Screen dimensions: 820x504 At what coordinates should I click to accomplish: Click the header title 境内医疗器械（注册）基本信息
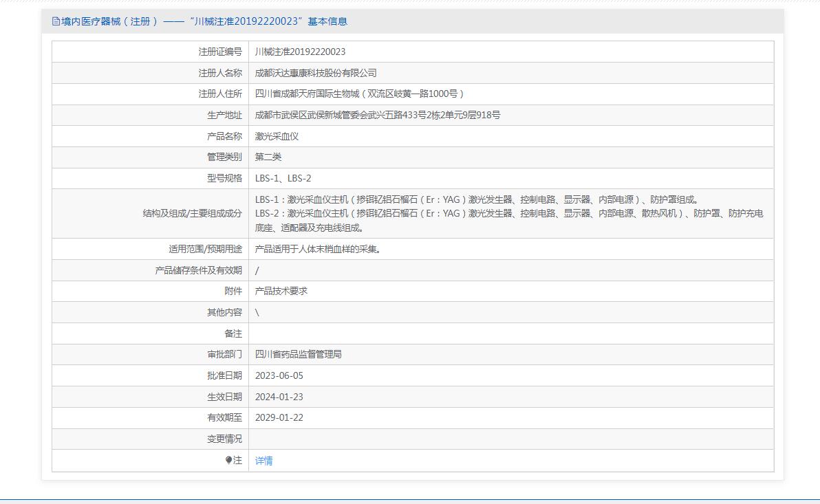(x=204, y=21)
